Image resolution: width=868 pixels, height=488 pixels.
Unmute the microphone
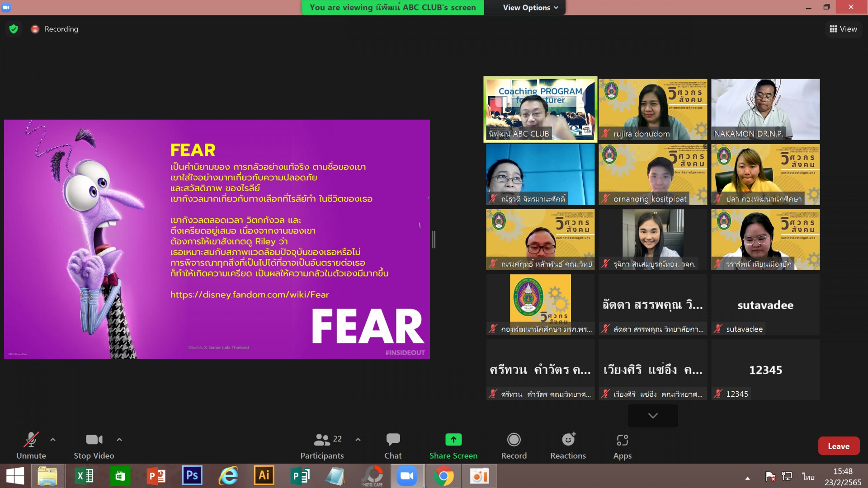[31, 446]
